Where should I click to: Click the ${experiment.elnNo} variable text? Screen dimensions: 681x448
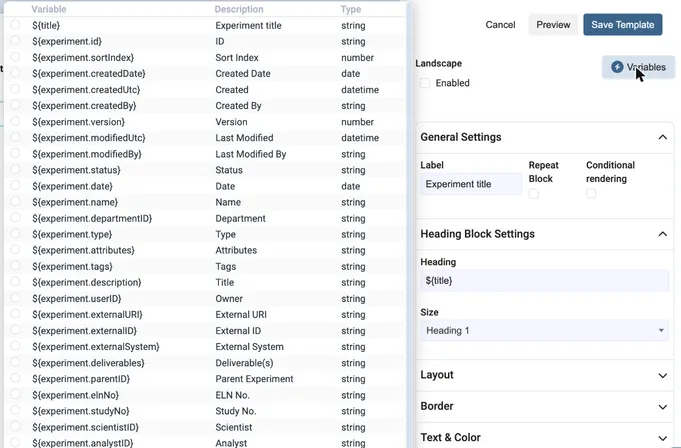pos(75,395)
